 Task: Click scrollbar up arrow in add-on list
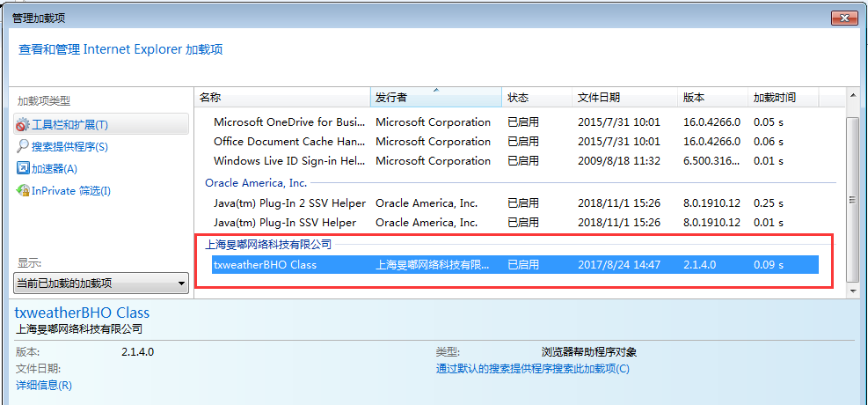(x=851, y=96)
